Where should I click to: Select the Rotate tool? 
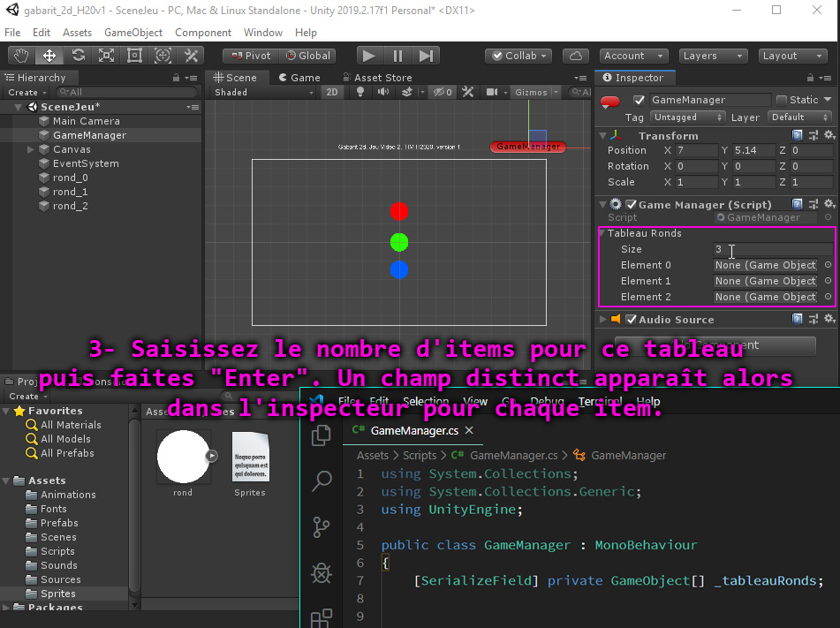point(78,56)
